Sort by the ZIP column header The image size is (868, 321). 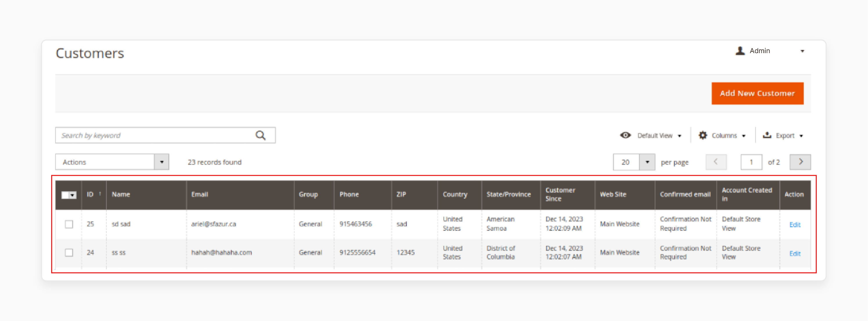415,194
